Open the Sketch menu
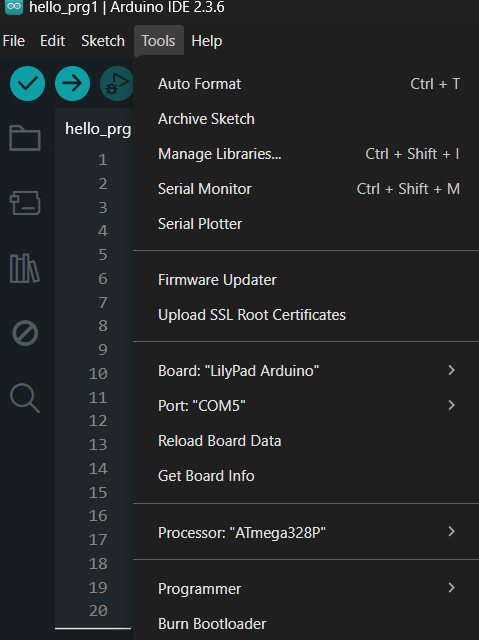 pos(103,41)
